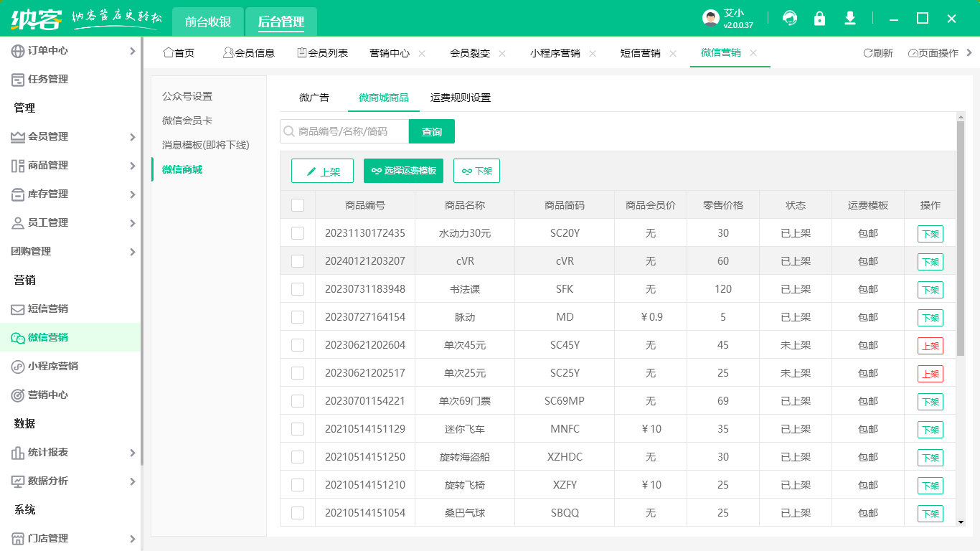Check the box for cVR row
This screenshot has height=551, width=980.
(x=298, y=261)
